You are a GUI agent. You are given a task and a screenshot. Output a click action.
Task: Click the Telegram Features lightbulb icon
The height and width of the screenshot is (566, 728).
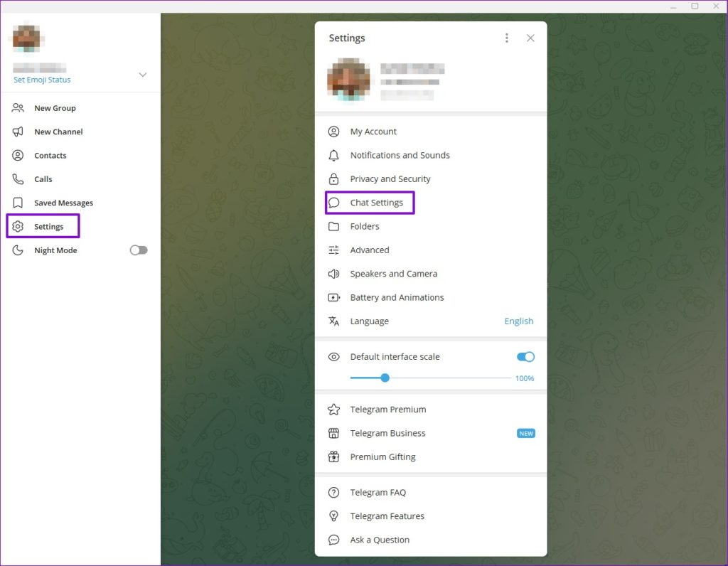[x=333, y=516]
